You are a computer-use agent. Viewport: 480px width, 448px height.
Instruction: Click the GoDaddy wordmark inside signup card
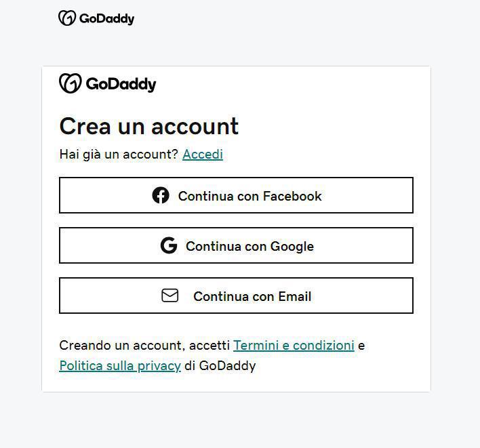coord(121,84)
